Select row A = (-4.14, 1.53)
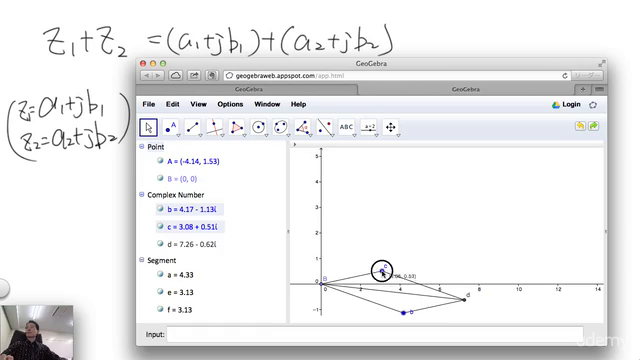 point(193,162)
